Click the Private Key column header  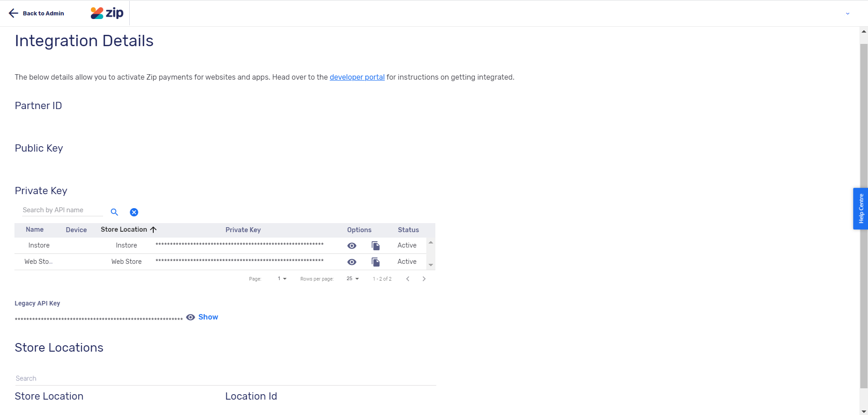pyautogui.click(x=243, y=230)
